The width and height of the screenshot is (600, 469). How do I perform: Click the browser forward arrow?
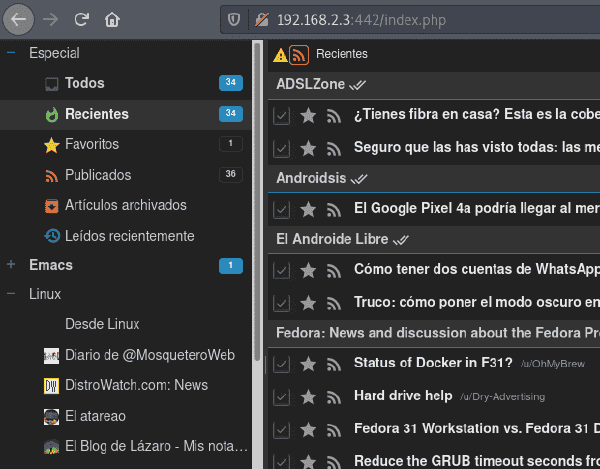coord(51,20)
